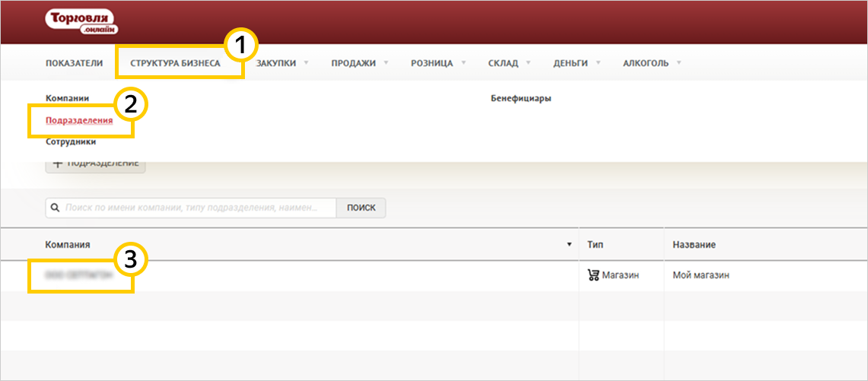Click the Мой магазин name cell
The image size is (868, 381).
(701, 275)
